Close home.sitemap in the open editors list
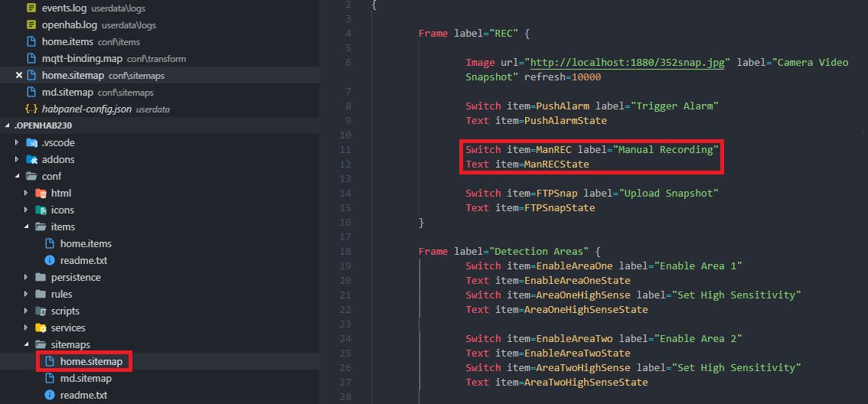 pos(18,75)
